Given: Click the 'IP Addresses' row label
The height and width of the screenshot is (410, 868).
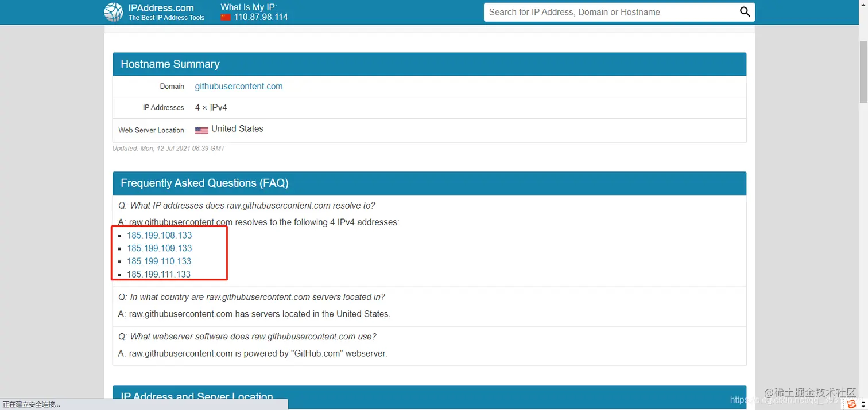Looking at the screenshot, I should tap(164, 108).
